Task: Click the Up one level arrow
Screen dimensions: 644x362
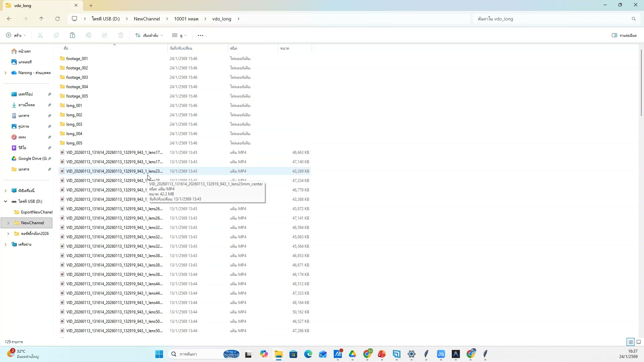Action: [41, 19]
